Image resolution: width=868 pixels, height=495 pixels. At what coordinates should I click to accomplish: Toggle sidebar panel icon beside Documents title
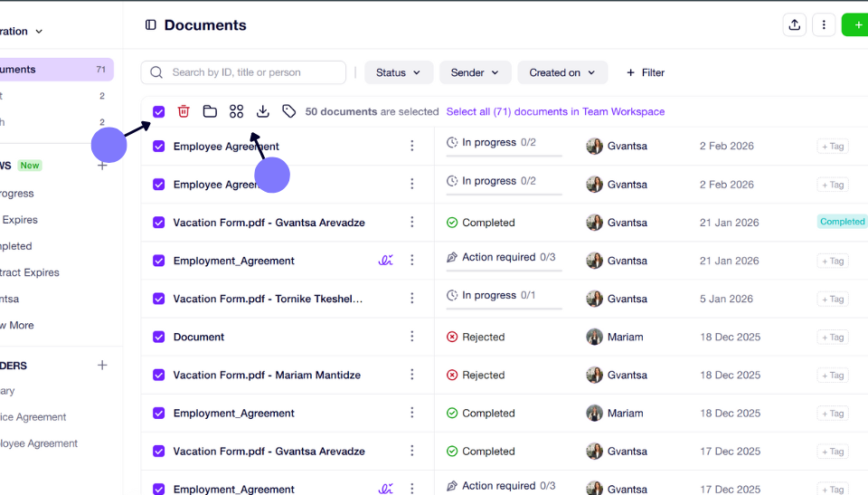(x=151, y=25)
